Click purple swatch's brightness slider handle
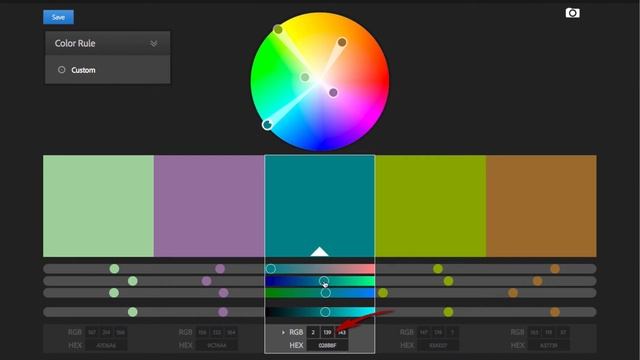Viewport: 640px width, 360px height. [223, 312]
